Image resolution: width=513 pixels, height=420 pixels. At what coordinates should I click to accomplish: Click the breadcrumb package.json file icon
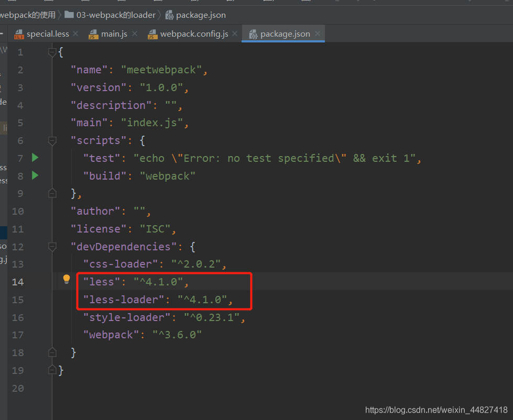tap(169, 15)
